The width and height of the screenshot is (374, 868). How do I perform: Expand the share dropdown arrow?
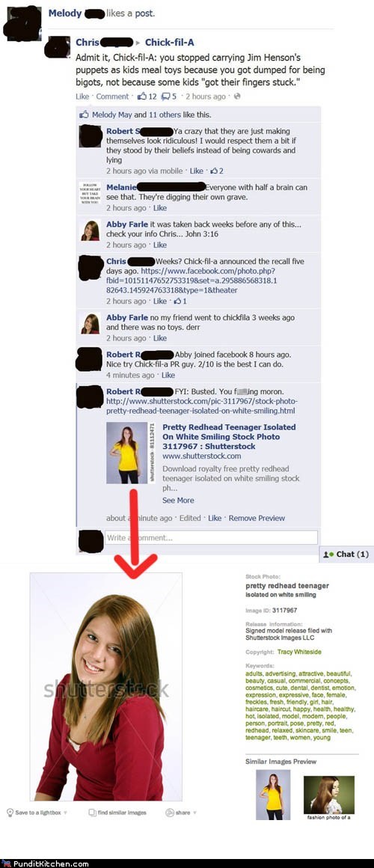[194, 813]
